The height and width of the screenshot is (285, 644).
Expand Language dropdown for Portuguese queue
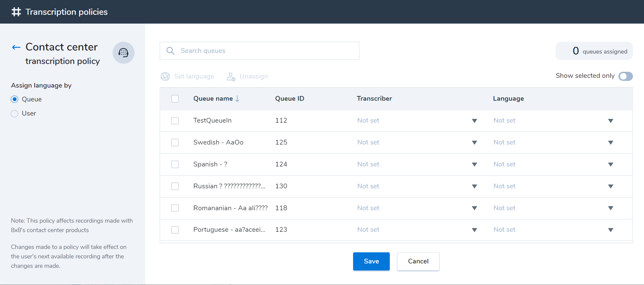(610, 230)
